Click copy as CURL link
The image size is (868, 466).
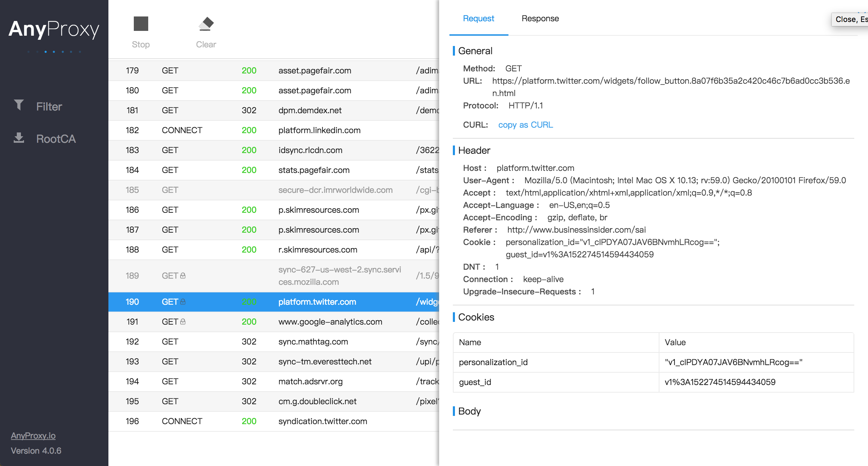(x=525, y=125)
